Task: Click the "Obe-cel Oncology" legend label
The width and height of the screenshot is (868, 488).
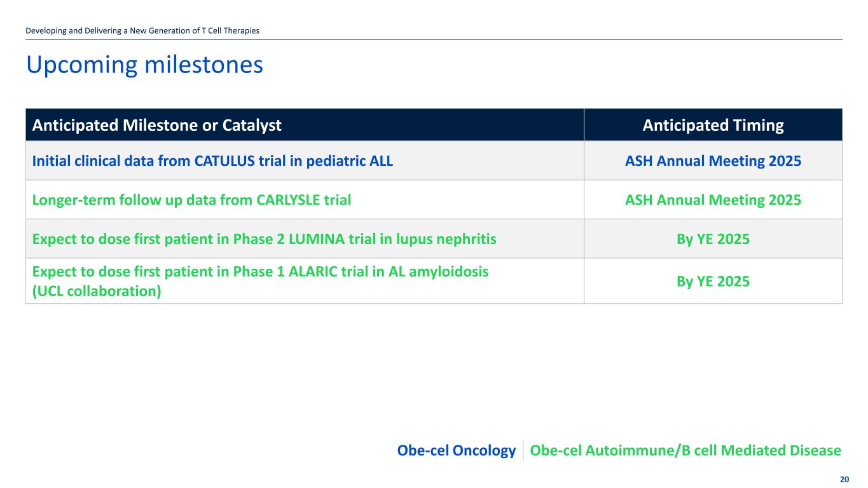Action: coord(456,451)
